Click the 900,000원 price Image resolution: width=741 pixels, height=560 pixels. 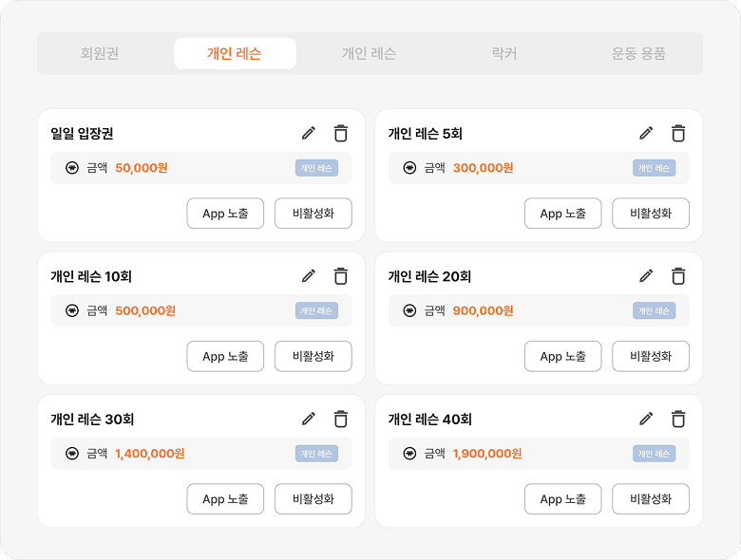[x=483, y=310]
